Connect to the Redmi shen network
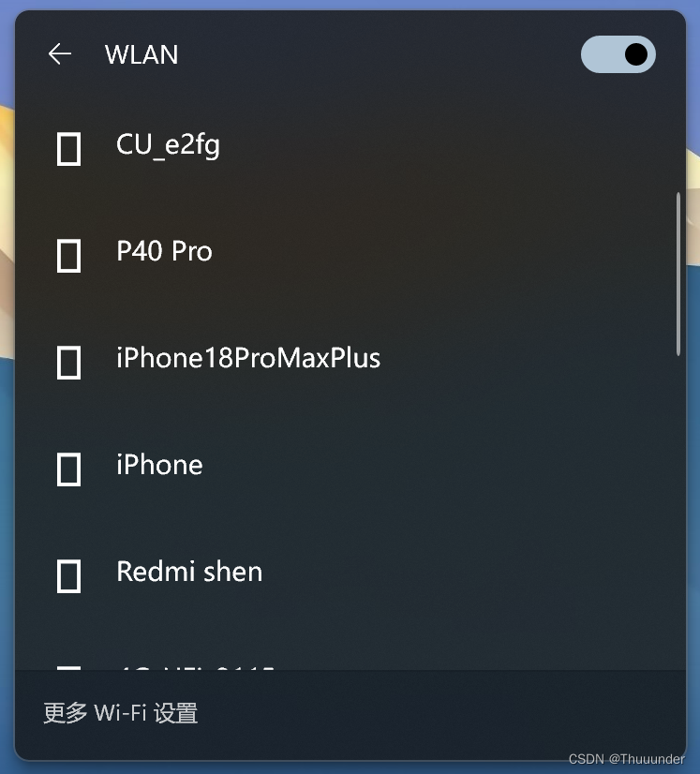Image resolution: width=700 pixels, height=774 pixels. tap(189, 572)
